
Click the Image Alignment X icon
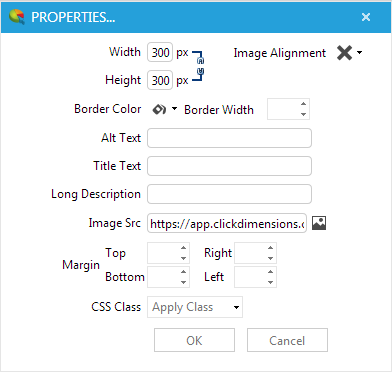tap(344, 53)
